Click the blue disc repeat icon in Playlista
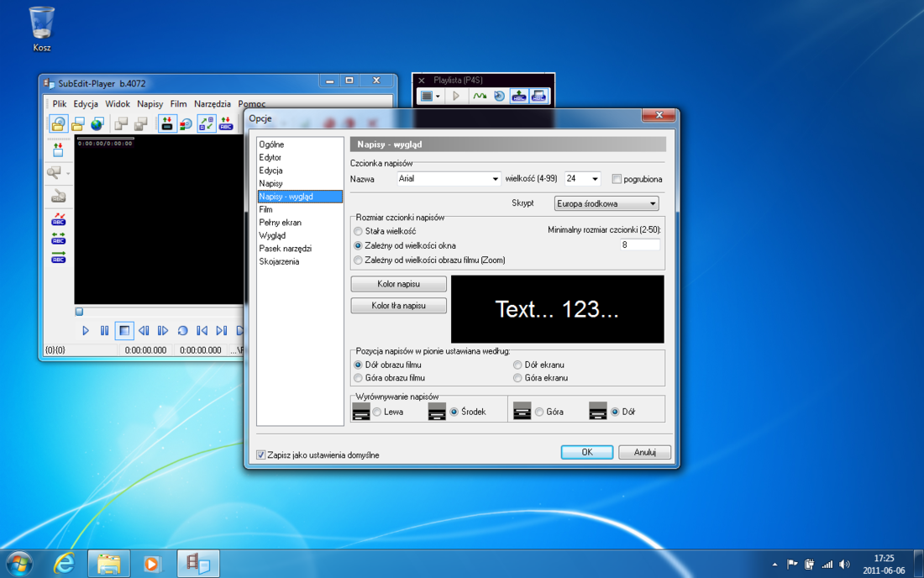 (x=499, y=96)
